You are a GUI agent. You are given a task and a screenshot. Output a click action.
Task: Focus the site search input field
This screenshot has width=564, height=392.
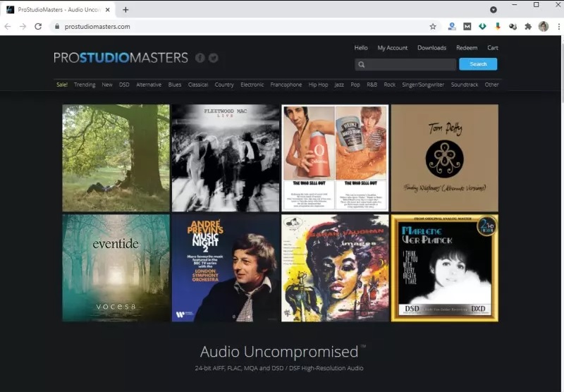pyautogui.click(x=405, y=64)
